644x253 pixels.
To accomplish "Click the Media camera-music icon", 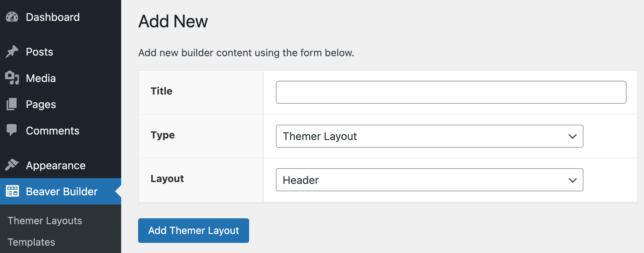I will click(12, 78).
